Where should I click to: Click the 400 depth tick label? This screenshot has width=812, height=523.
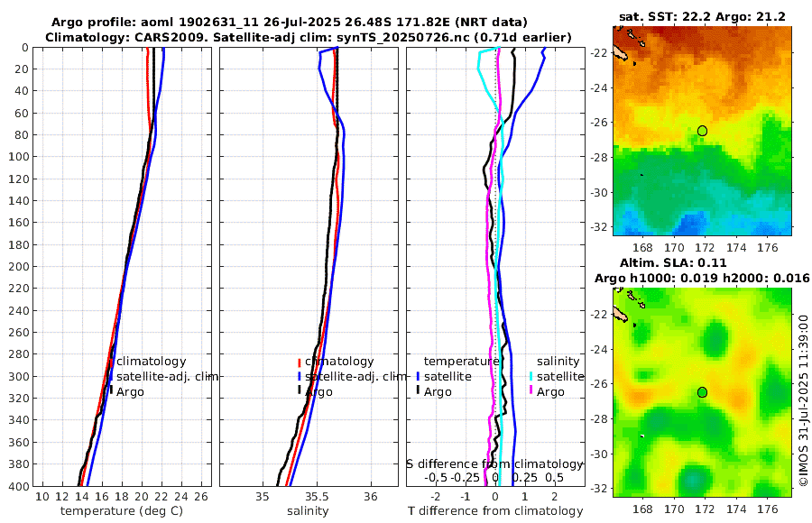(19, 486)
